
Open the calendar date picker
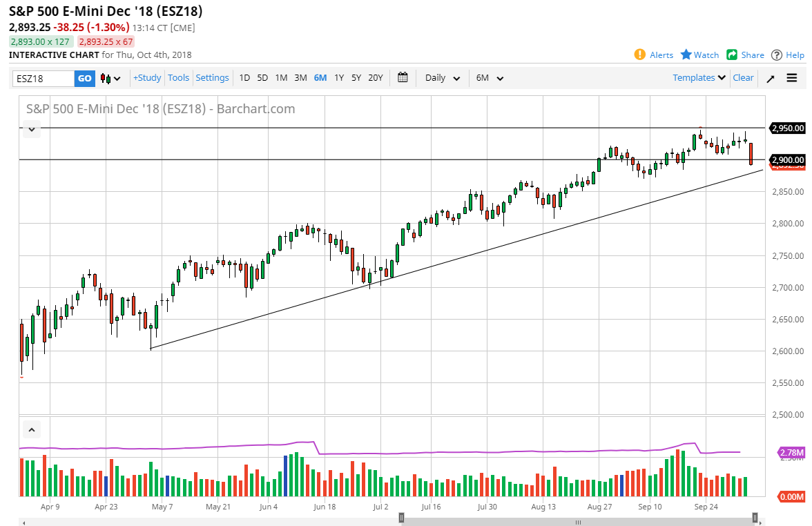403,77
